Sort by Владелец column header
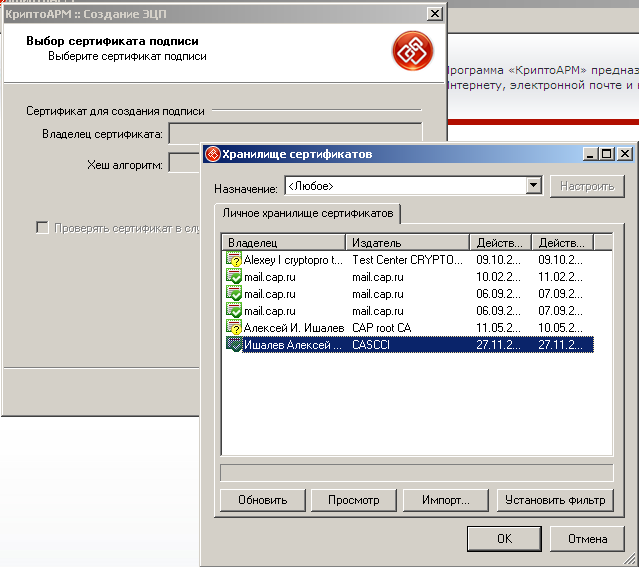639x567 pixels. pos(284,243)
